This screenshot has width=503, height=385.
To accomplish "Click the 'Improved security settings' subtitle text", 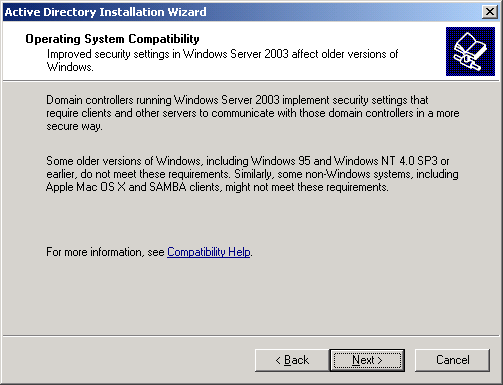I will [x=222, y=60].
